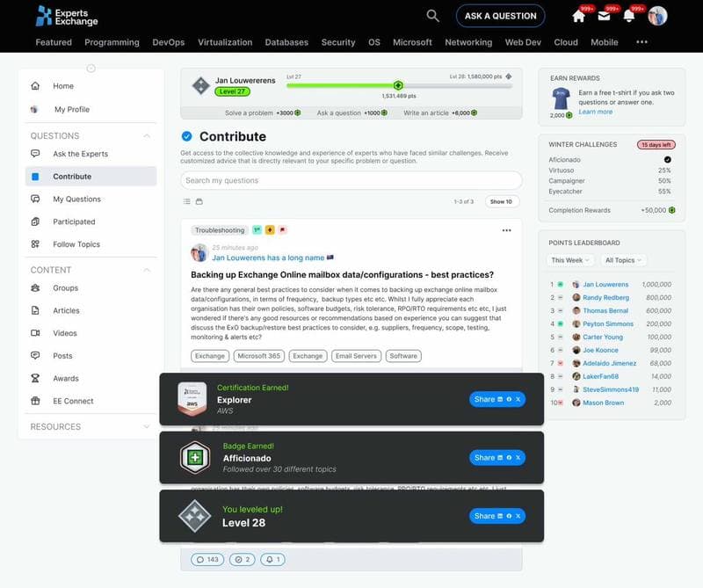Click the search magnifier icon in header
Viewport: 703px width, 588px height.
(x=432, y=16)
